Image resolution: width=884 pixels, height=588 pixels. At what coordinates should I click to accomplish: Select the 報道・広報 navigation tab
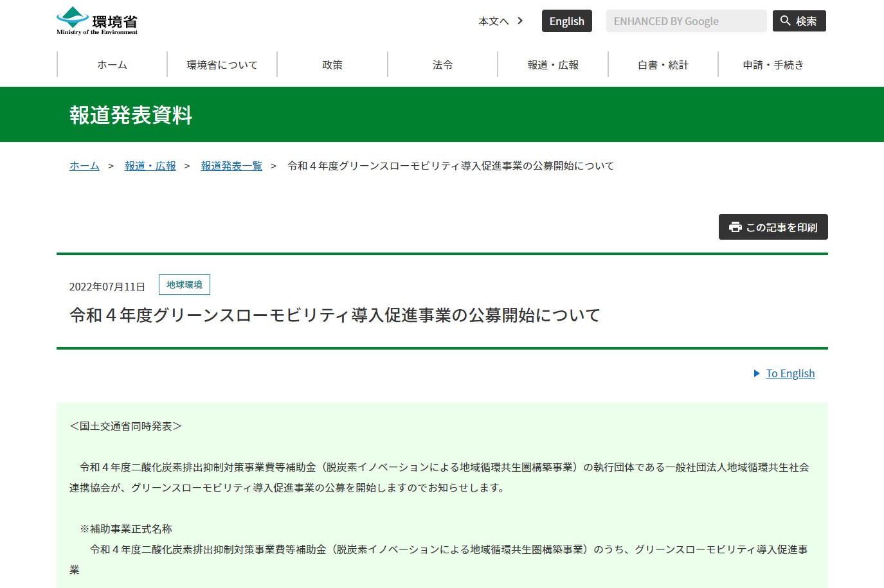tap(553, 64)
